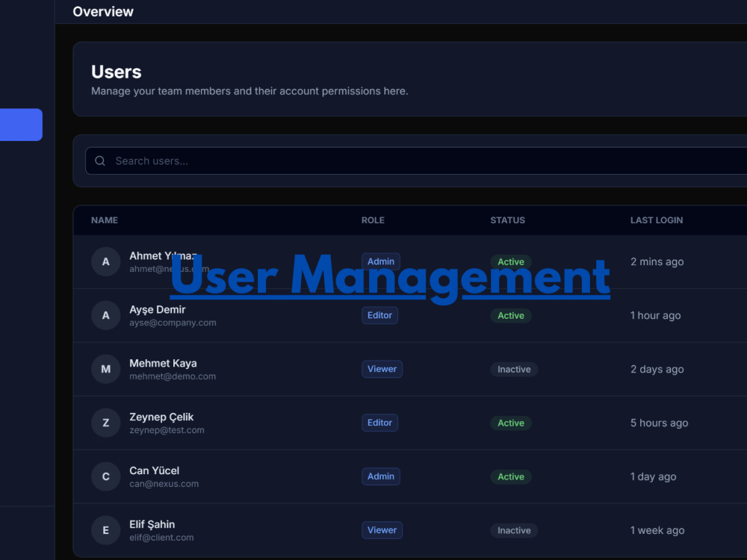Click Ayşe Demir's avatar circle
The width and height of the screenshot is (747, 560).
106,315
